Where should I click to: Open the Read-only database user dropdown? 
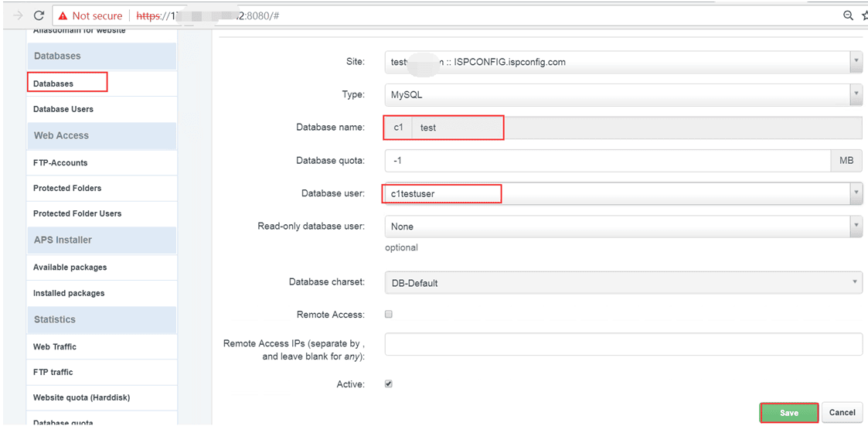point(623,226)
